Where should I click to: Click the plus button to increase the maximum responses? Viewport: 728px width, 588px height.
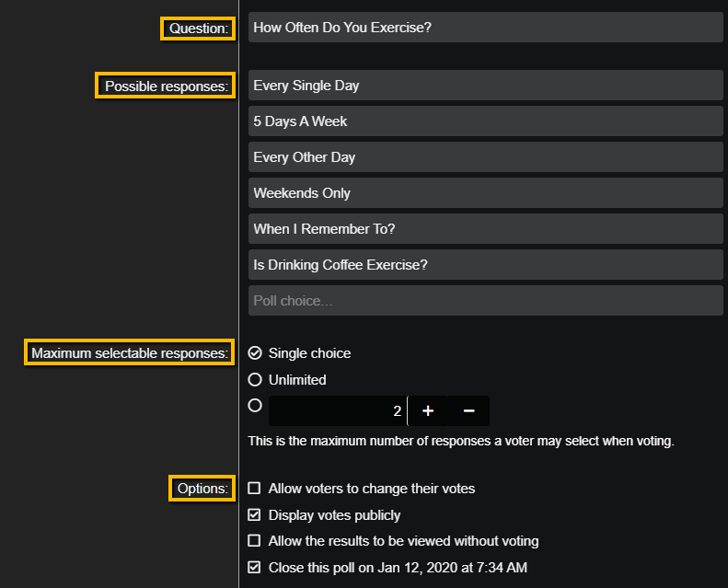coord(428,410)
